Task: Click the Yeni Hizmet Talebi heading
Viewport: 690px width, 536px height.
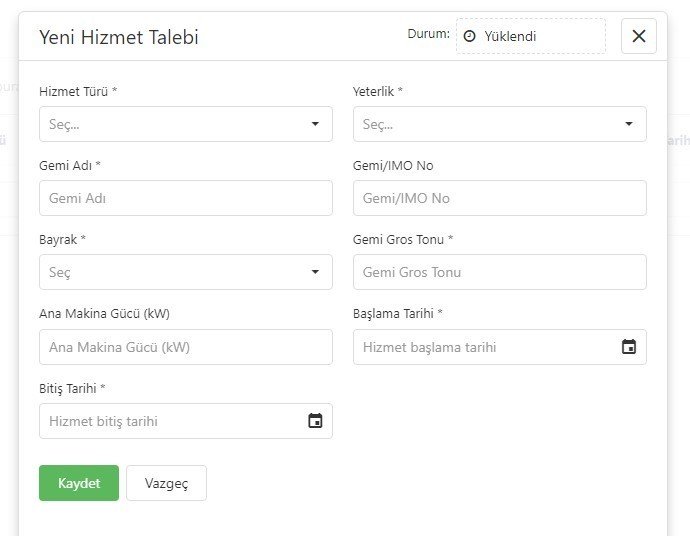Action: 119,38
